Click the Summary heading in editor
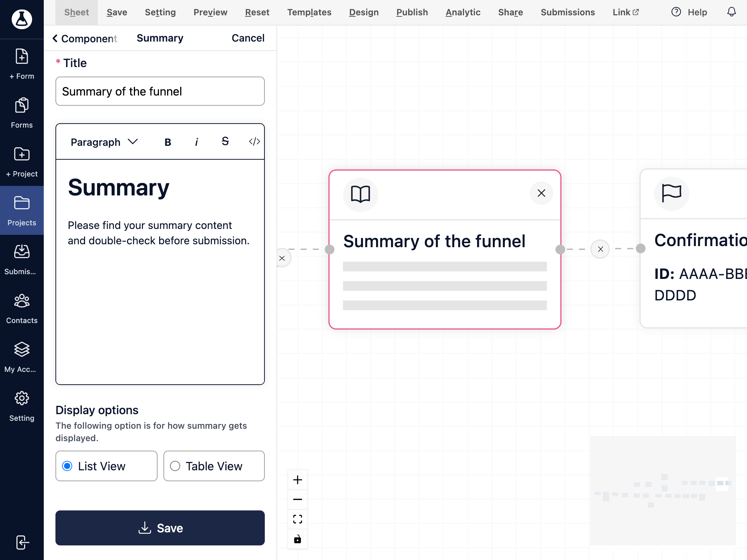 coord(119,188)
